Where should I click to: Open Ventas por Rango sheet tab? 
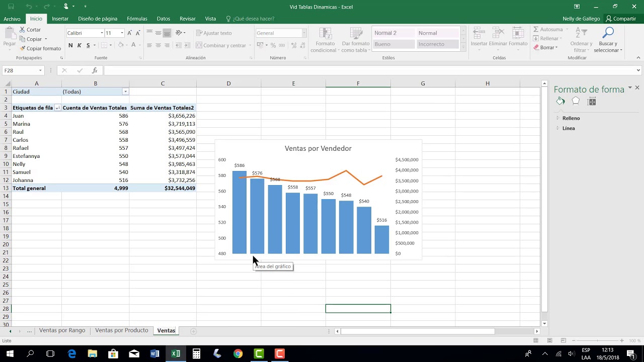pyautogui.click(x=62, y=330)
